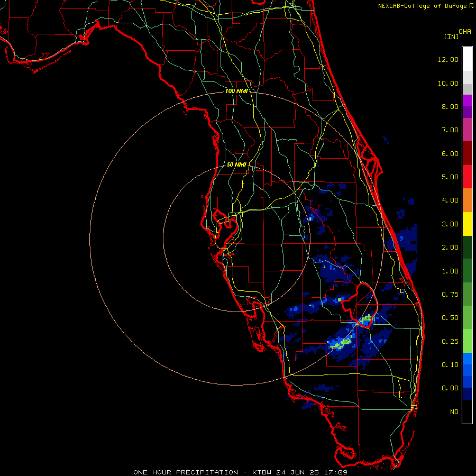The height and width of the screenshot is (476, 476).
Task: Pick the black ND swatch at the legend bottom
Action: click(467, 411)
